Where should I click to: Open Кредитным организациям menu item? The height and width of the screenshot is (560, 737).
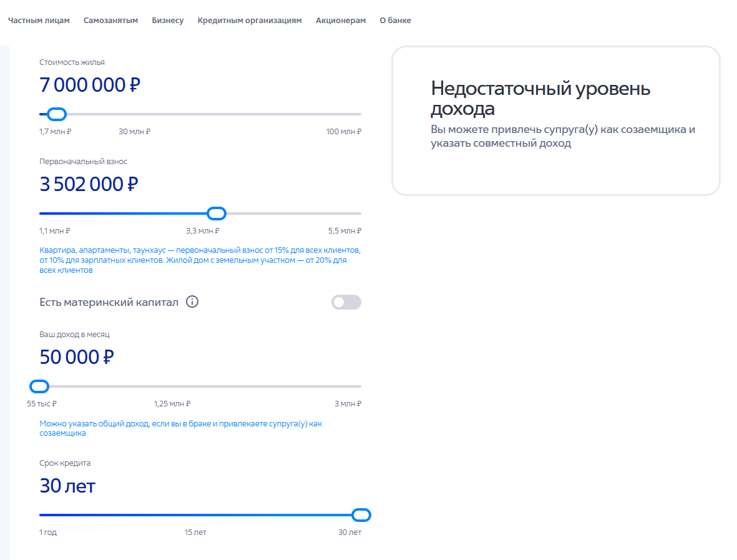point(250,20)
